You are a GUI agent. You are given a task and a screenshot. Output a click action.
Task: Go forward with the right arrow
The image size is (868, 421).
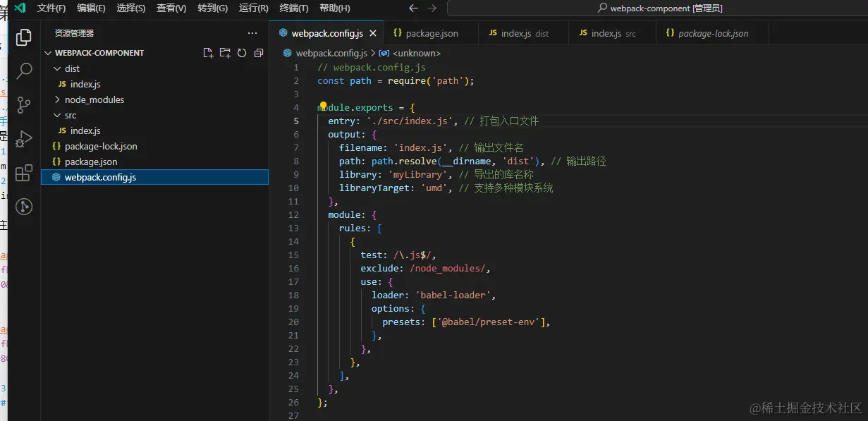(x=432, y=8)
